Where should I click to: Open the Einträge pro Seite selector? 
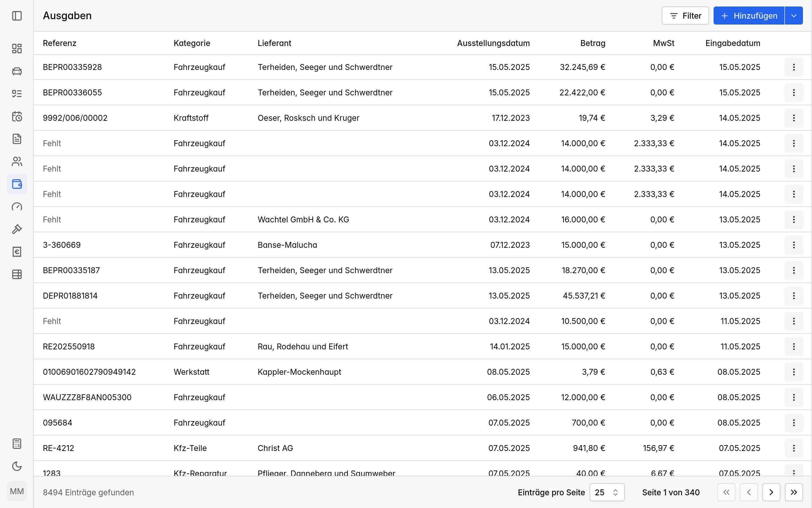tap(607, 492)
